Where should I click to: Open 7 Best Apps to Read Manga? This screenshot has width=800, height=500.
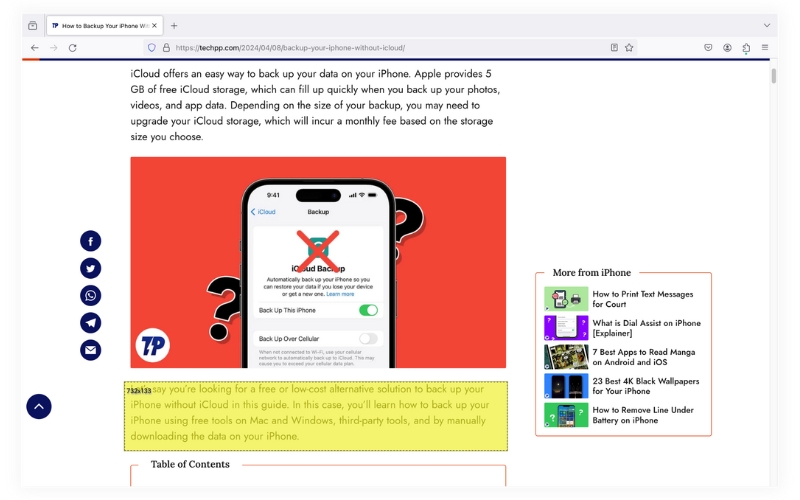coord(643,357)
